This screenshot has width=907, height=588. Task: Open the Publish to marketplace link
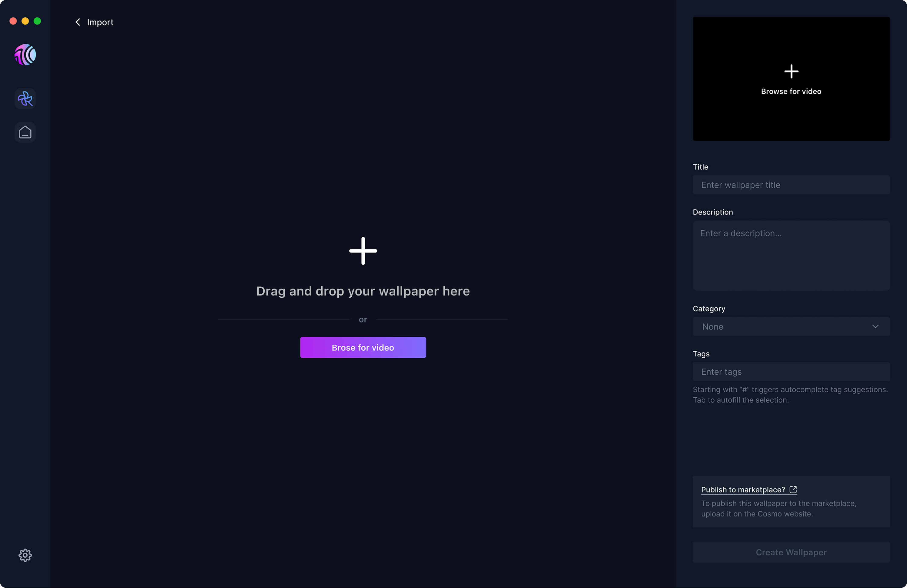click(x=743, y=490)
